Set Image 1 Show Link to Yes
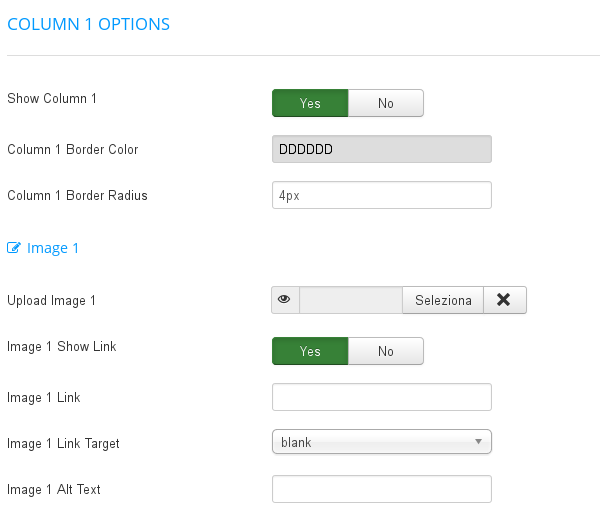Screen dimensions: 600x520 coord(310,351)
